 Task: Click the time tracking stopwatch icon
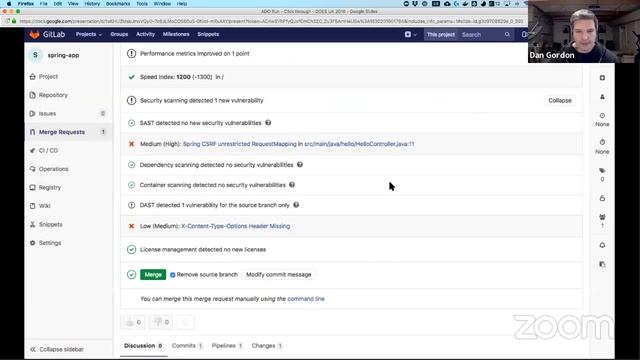(602, 142)
